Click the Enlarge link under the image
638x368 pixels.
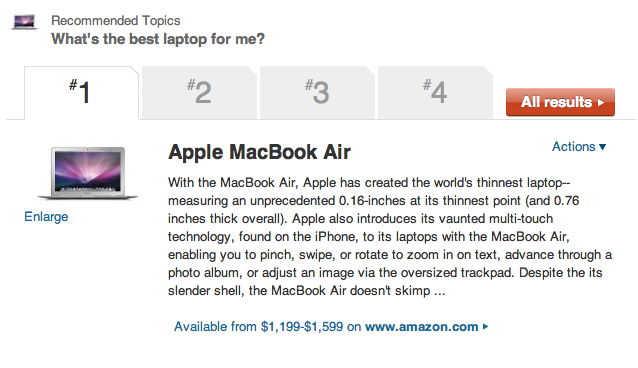pos(46,217)
